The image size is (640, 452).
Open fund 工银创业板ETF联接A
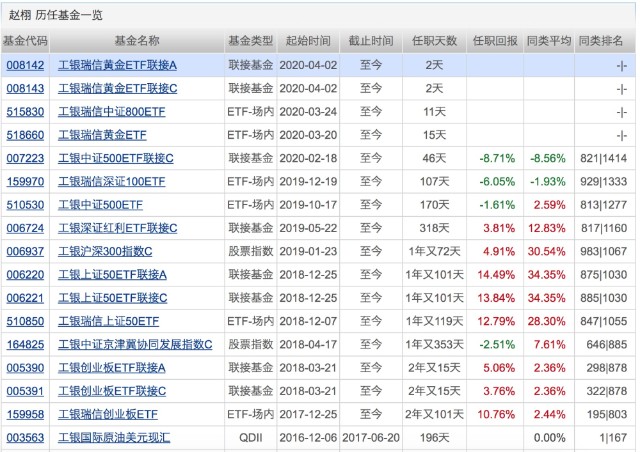point(112,368)
